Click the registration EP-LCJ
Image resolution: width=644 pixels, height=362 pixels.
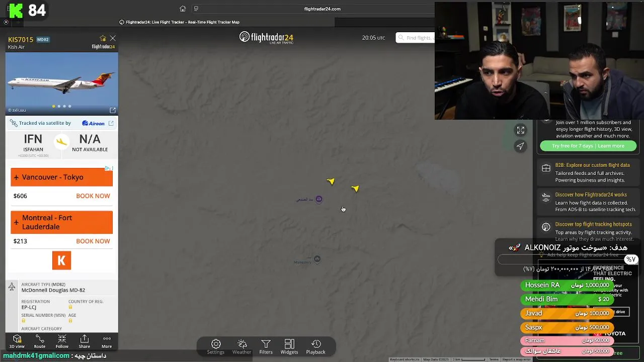coord(29,307)
